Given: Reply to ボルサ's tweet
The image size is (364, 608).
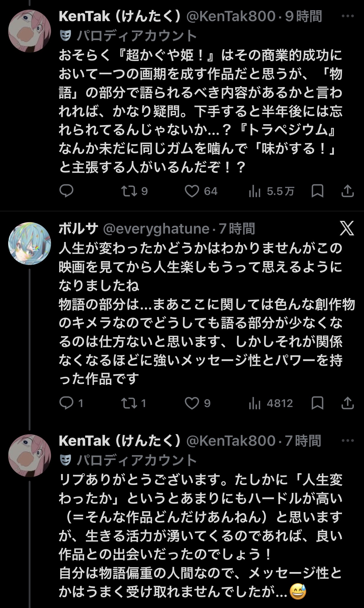Looking at the screenshot, I should point(66,403).
